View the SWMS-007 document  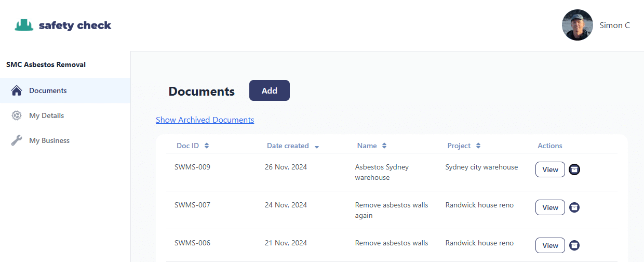tap(550, 207)
